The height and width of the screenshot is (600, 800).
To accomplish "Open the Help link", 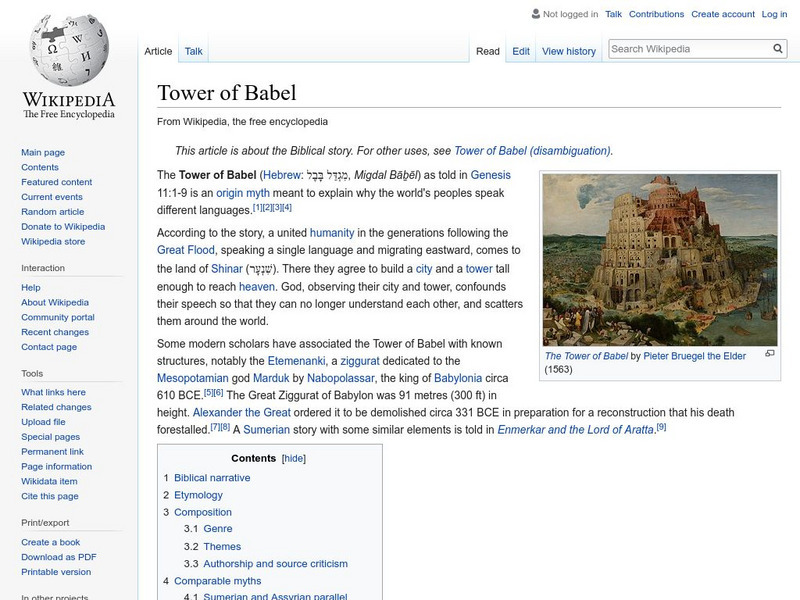I will point(31,287).
